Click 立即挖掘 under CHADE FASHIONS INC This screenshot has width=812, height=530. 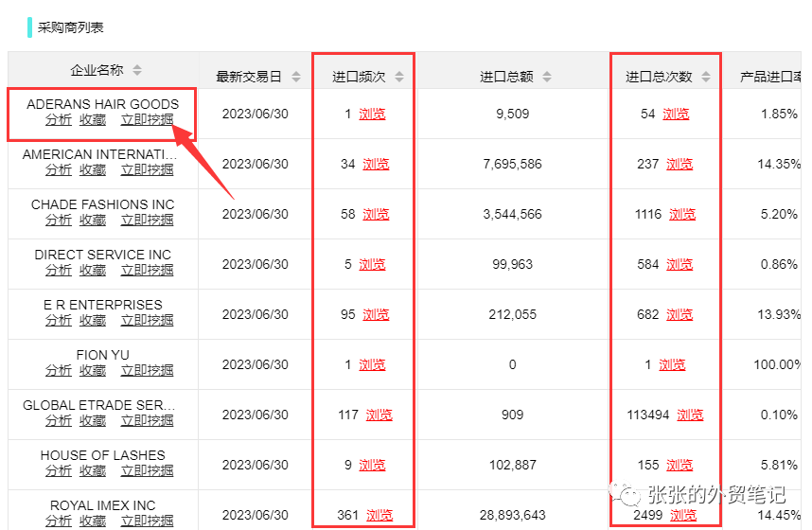pyautogui.click(x=147, y=221)
